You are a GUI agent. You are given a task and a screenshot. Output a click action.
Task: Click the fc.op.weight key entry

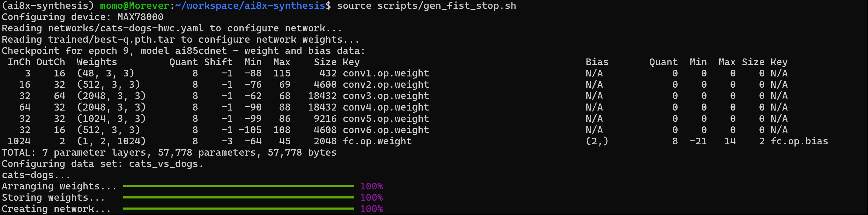coord(377,141)
